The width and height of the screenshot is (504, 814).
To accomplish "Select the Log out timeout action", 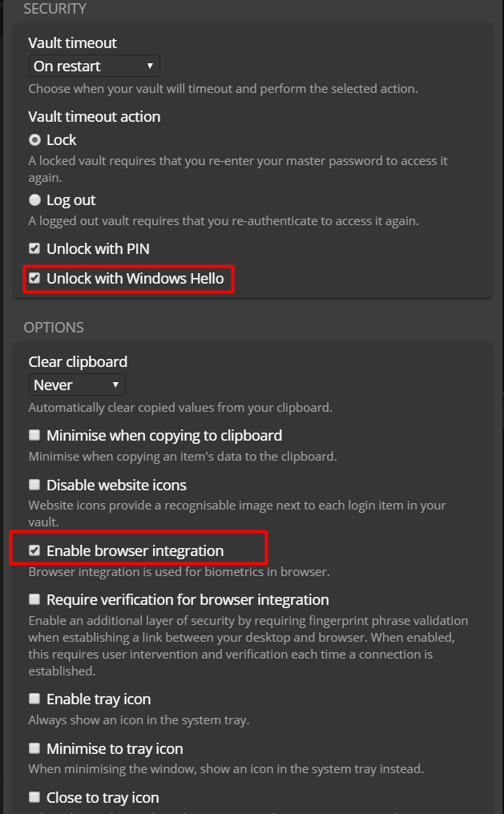I will coord(34,199).
